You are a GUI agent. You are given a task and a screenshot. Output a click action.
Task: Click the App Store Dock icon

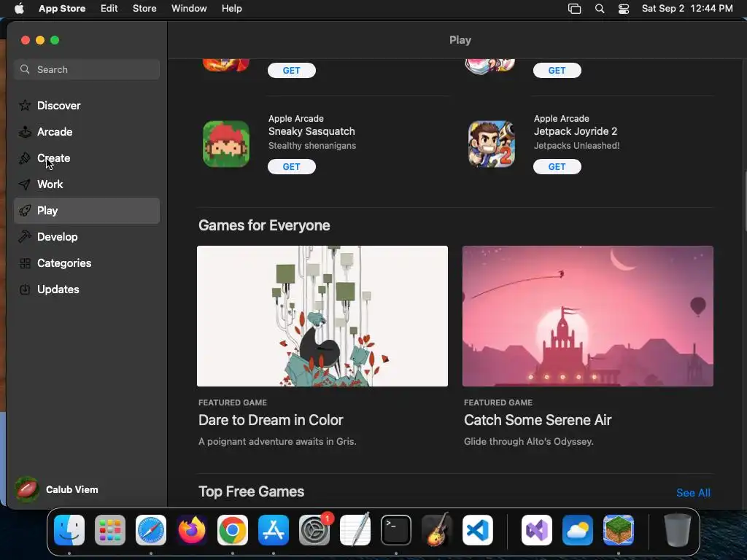pyautogui.click(x=274, y=530)
